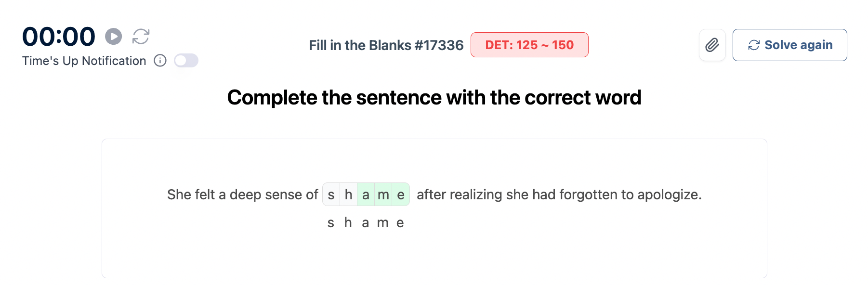Click the info icon beside Time's Up Notification
Screen dimensions: 868x285
tap(160, 61)
